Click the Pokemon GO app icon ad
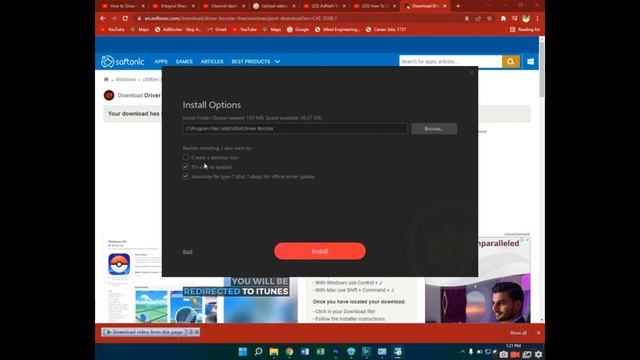The height and width of the screenshot is (360, 640). point(119,264)
